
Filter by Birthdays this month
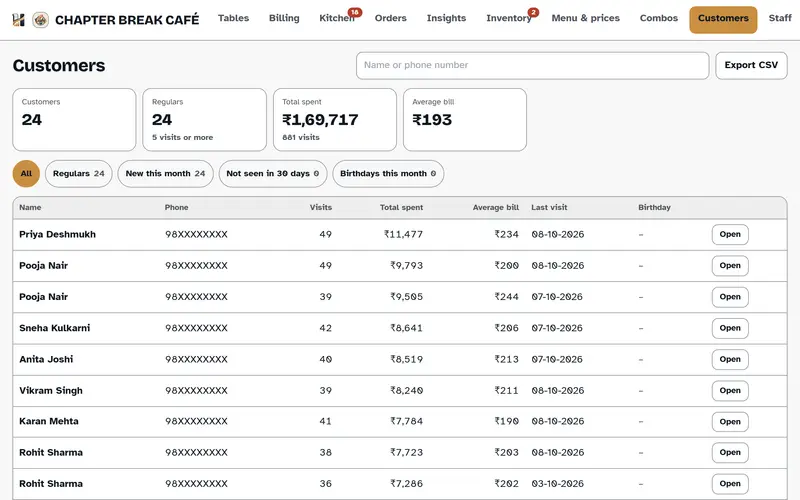point(388,173)
